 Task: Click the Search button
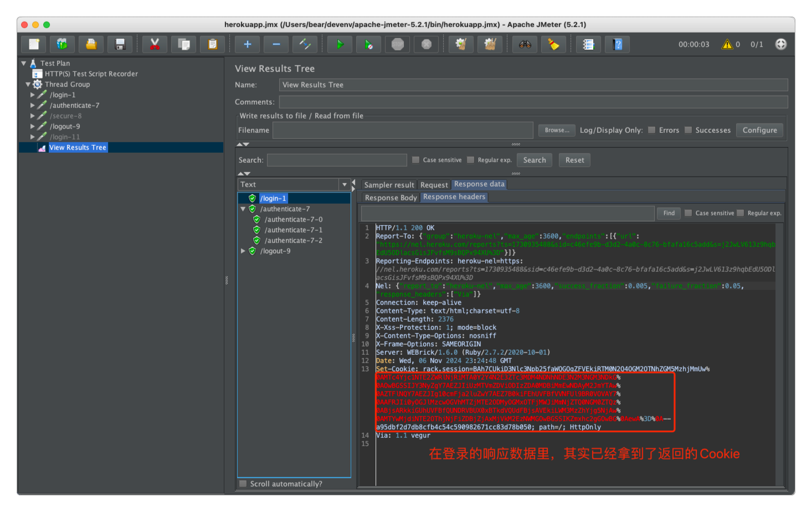[535, 160]
